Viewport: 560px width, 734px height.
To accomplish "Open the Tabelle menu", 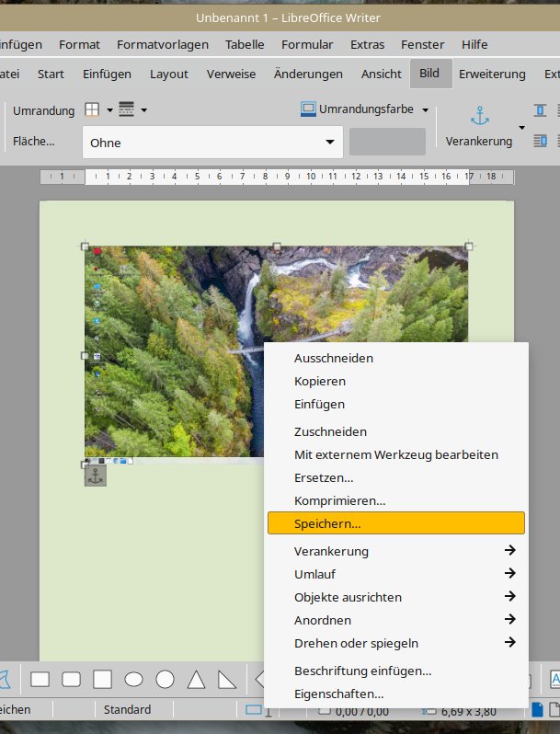I will 245,44.
